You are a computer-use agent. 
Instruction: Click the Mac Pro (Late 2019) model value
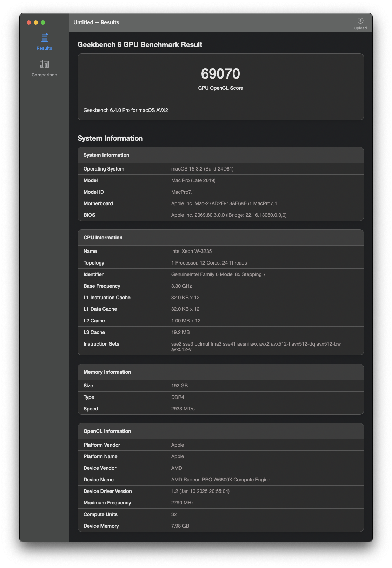click(x=193, y=180)
